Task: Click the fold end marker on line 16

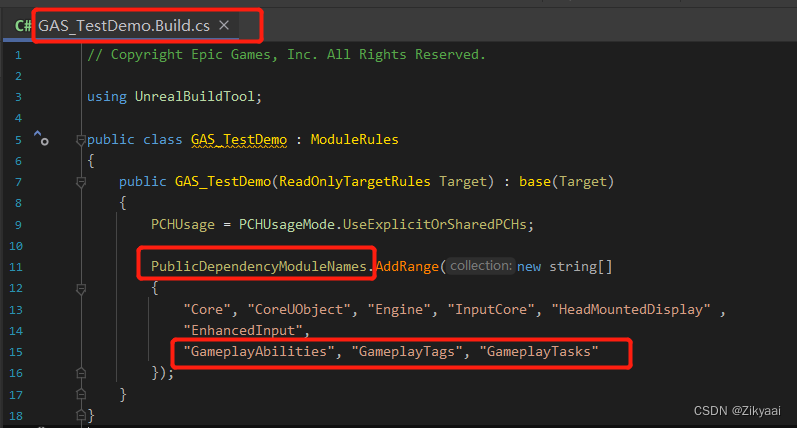Action: pyautogui.click(x=81, y=374)
